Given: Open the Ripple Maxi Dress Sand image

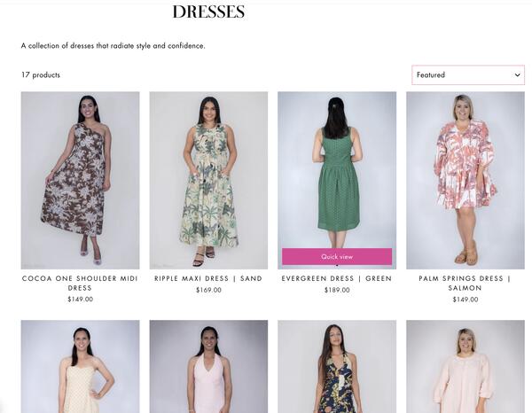Looking at the screenshot, I should click(208, 181).
